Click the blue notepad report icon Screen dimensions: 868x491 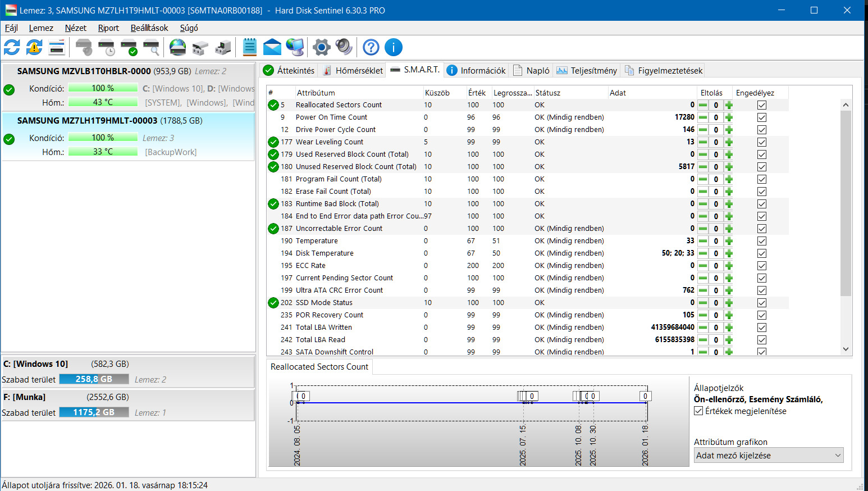(x=250, y=47)
